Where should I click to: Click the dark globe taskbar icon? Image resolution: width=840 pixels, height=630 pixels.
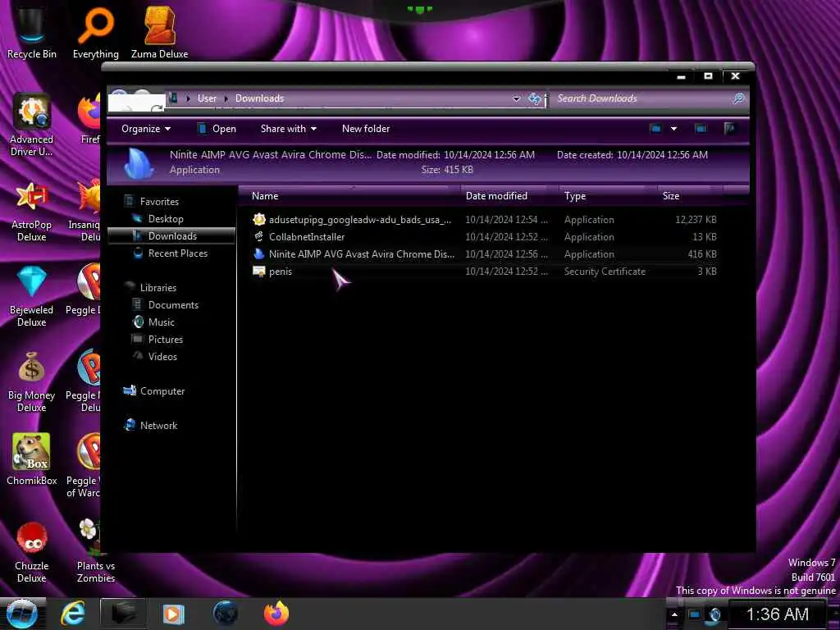click(x=225, y=614)
